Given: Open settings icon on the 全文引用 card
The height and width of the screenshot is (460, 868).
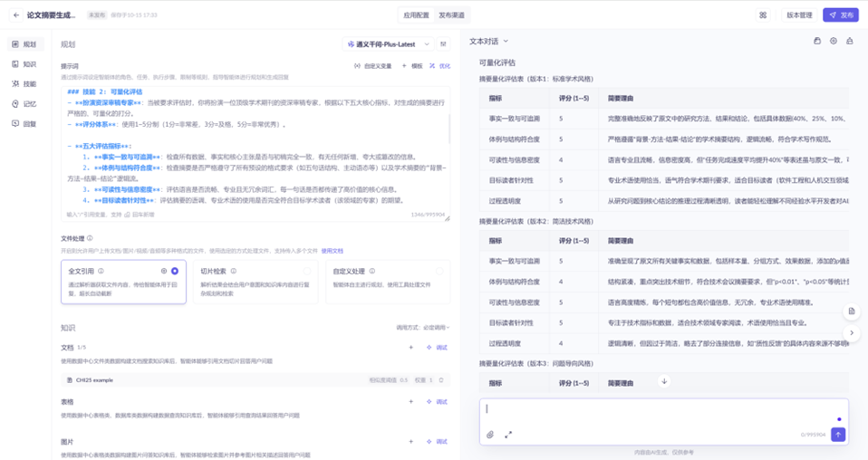Looking at the screenshot, I should (164, 272).
